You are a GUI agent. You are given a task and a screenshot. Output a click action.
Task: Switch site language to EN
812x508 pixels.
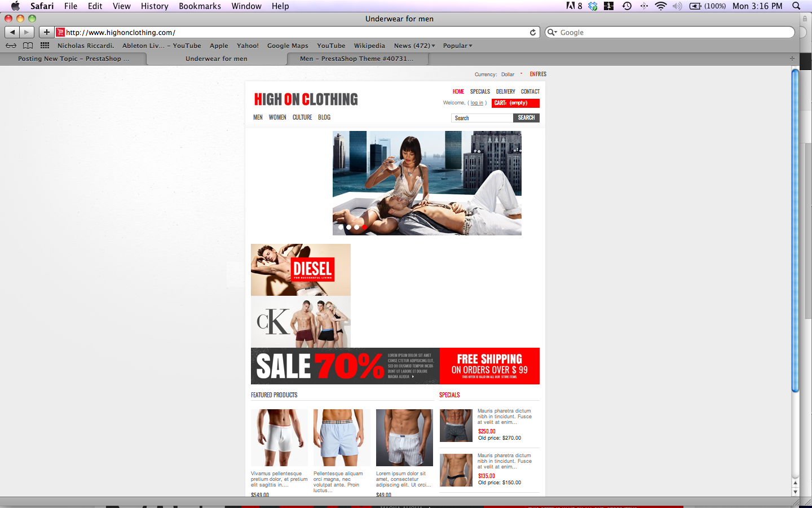tap(532, 74)
